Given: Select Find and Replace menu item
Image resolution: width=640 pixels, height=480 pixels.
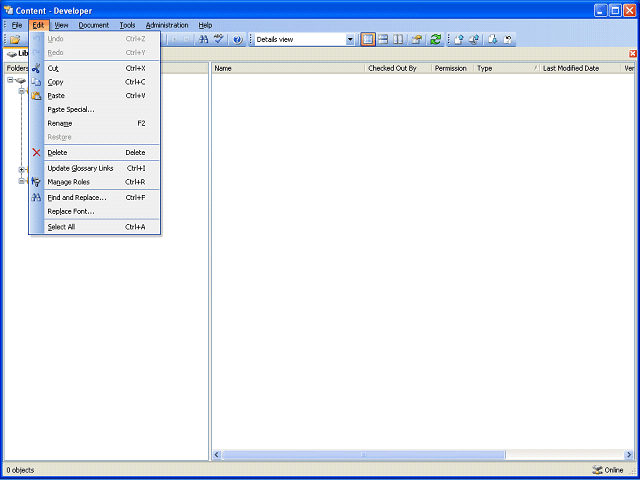Looking at the screenshot, I should pyautogui.click(x=95, y=198).
